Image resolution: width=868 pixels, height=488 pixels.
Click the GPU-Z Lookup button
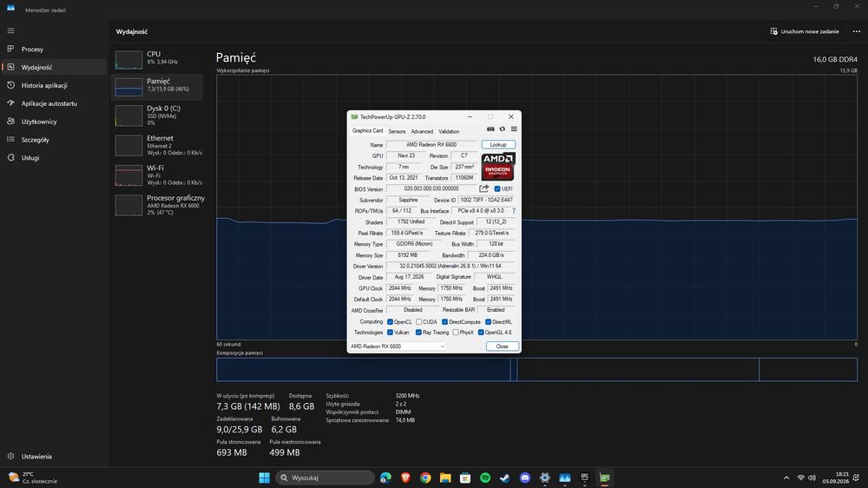(498, 144)
